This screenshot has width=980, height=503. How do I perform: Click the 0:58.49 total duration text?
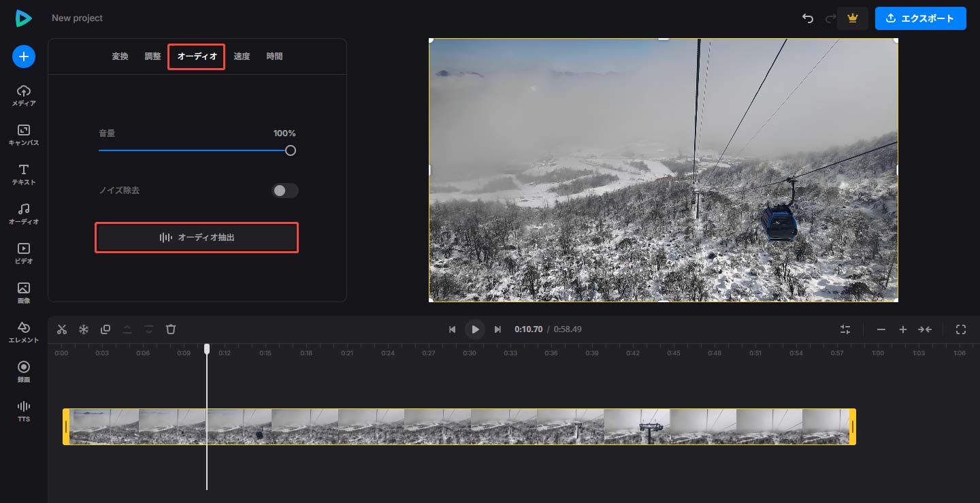coord(568,329)
